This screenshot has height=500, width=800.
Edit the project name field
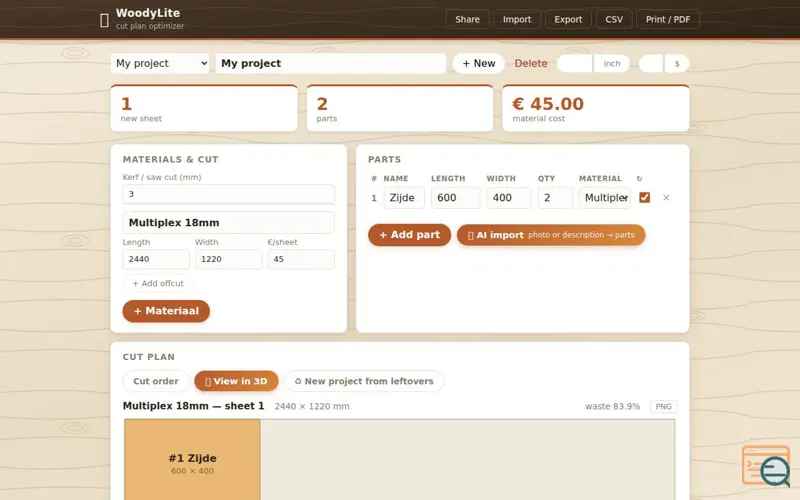pyautogui.click(x=331, y=63)
